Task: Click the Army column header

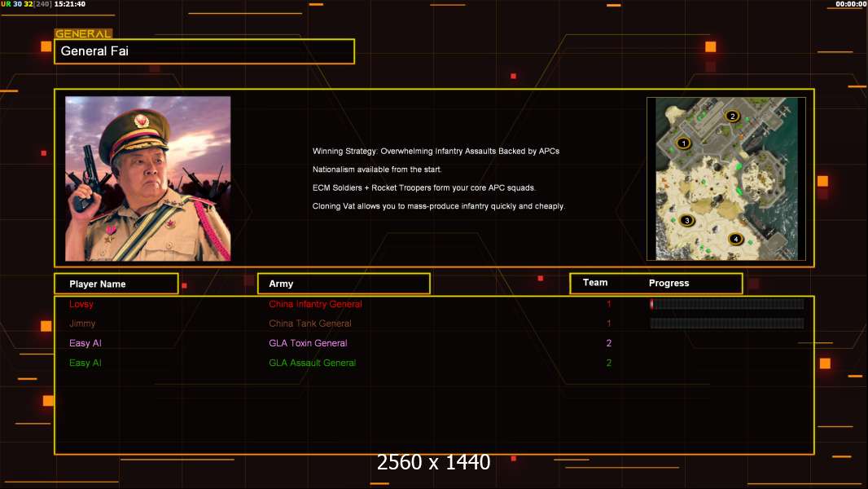Action: 344,284
